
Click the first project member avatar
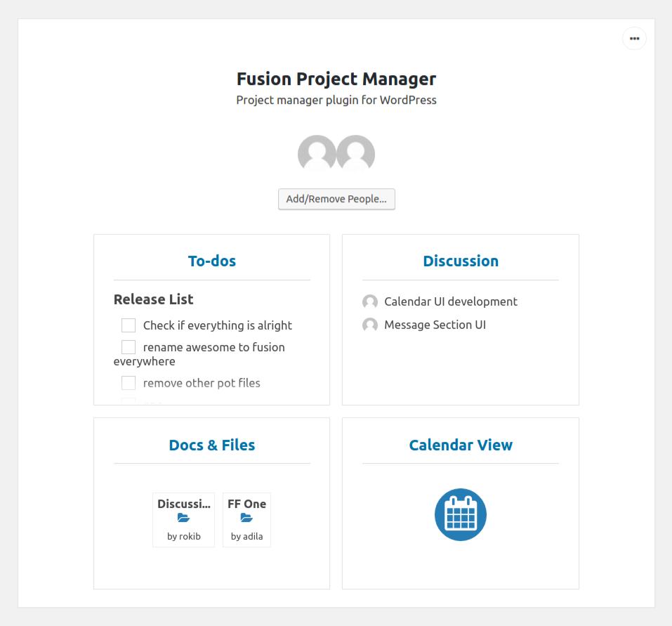[317, 153]
